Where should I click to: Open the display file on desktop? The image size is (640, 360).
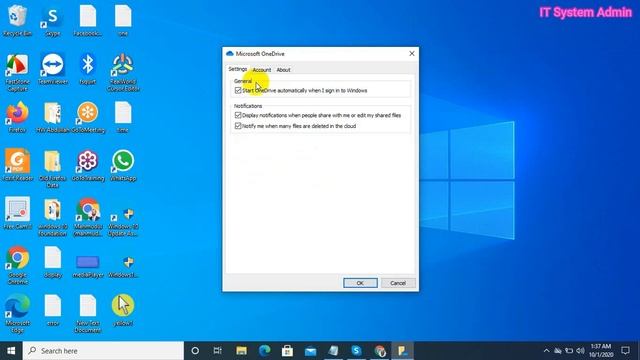pos(53,261)
